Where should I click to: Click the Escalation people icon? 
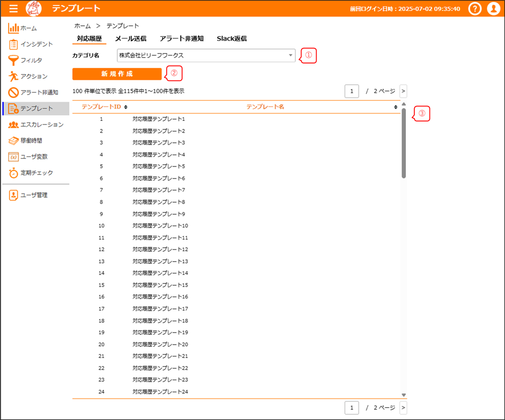click(13, 125)
